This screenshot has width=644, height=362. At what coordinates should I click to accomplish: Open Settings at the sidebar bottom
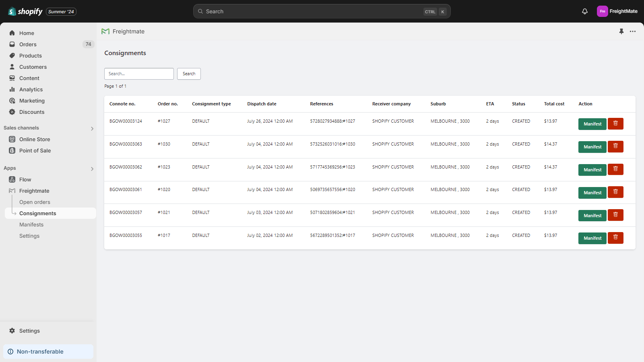(x=29, y=331)
